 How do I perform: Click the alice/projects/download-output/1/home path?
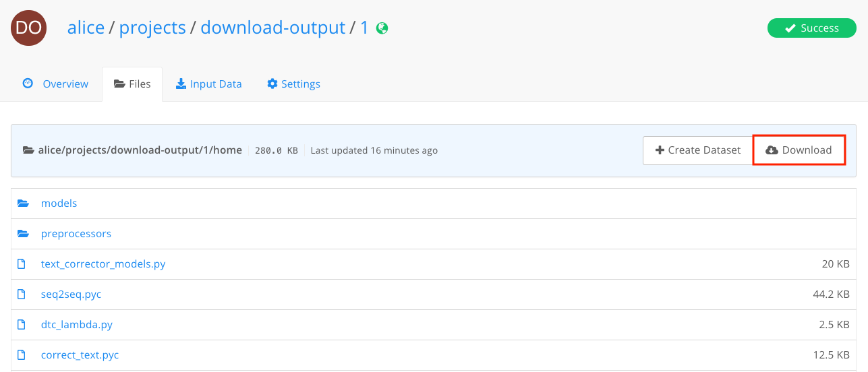tap(140, 150)
